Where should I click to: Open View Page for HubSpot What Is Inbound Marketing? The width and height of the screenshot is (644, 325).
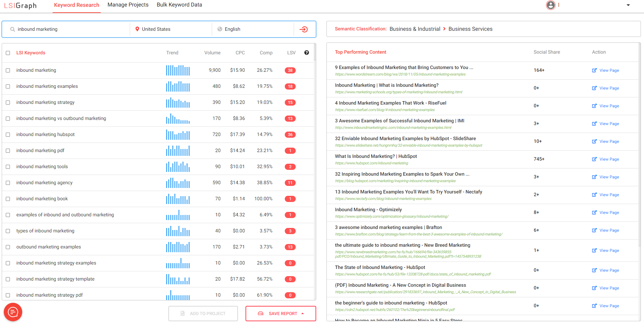coord(606,159)
